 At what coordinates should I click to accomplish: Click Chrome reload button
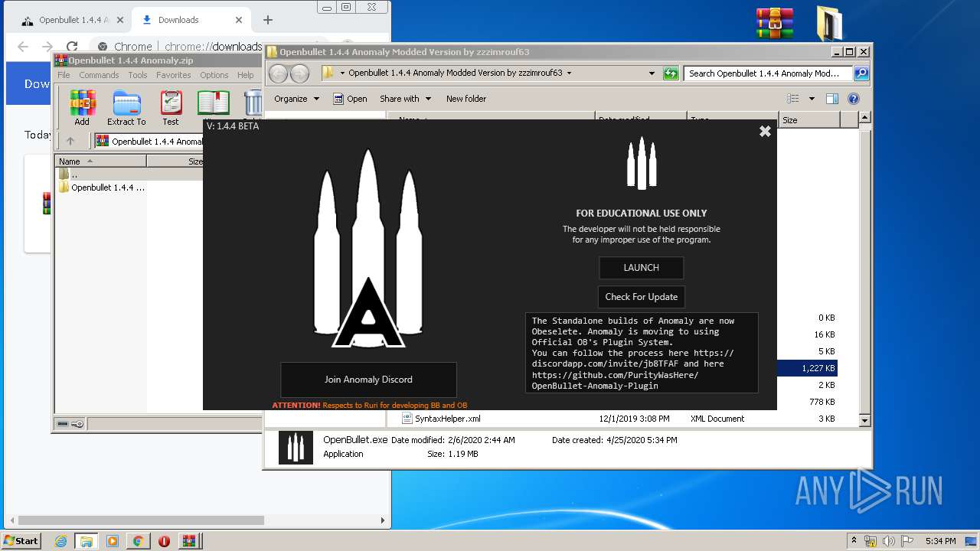tap(72, 46)
